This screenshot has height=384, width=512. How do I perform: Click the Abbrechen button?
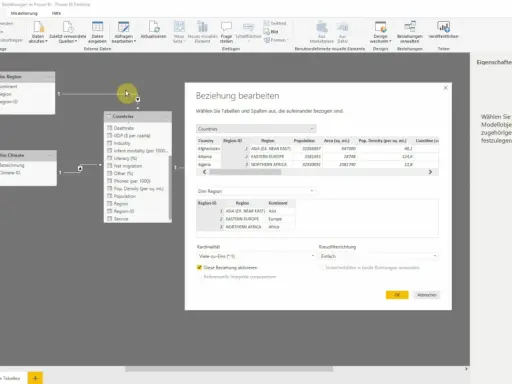point(427,295)
